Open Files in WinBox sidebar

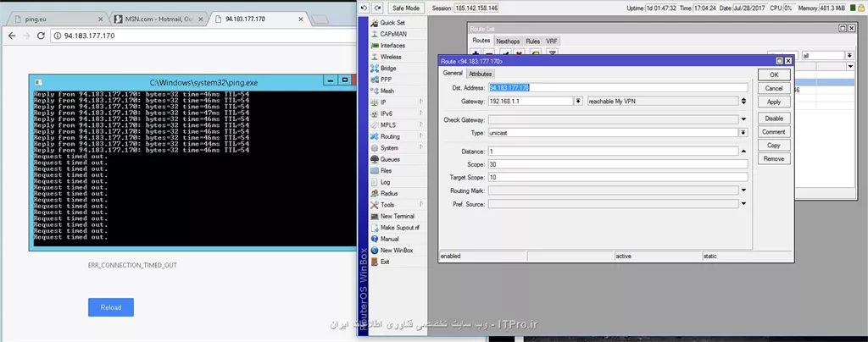point(386,171)
